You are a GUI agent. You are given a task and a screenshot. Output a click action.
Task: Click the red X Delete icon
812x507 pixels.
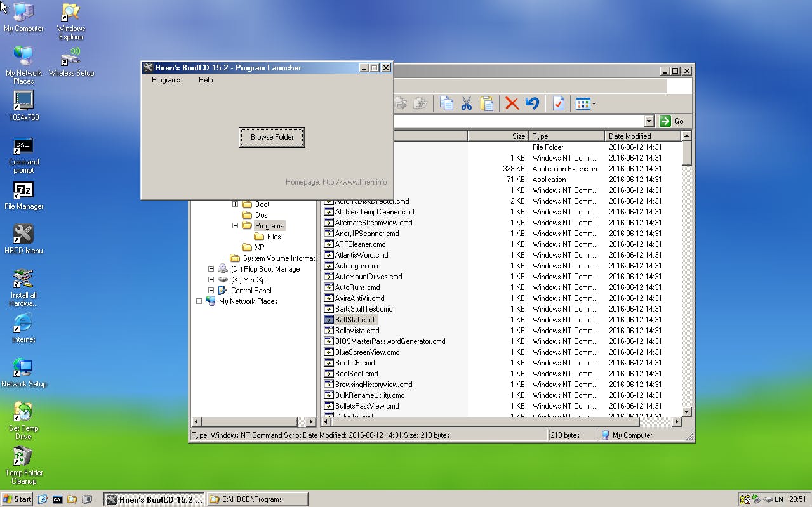tap(512, 103)
